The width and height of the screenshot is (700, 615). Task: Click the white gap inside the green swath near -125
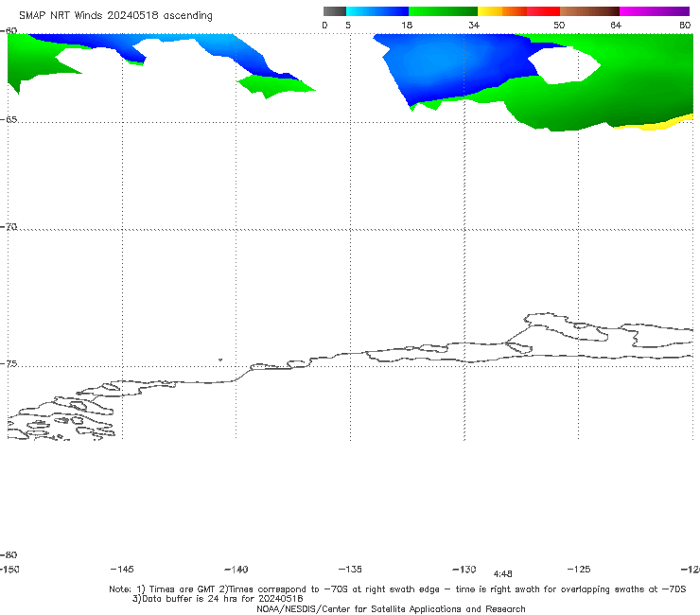564,65
